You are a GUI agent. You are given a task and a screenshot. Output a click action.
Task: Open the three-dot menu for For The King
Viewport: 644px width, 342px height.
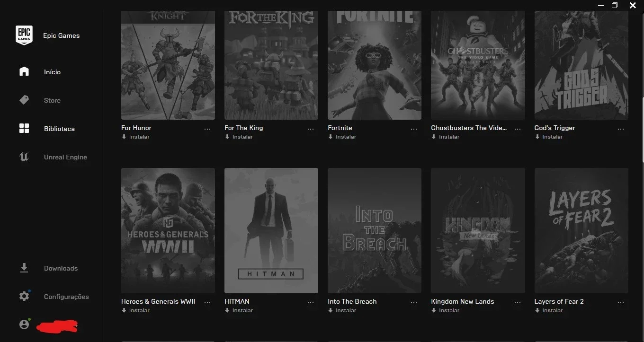coord(311,129)
